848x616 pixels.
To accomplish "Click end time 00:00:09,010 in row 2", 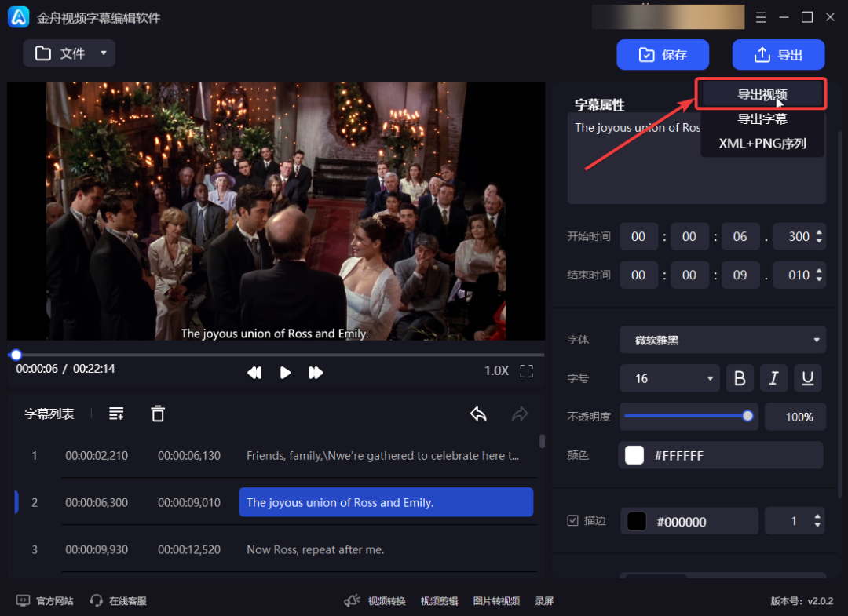I will pos(189,502).
